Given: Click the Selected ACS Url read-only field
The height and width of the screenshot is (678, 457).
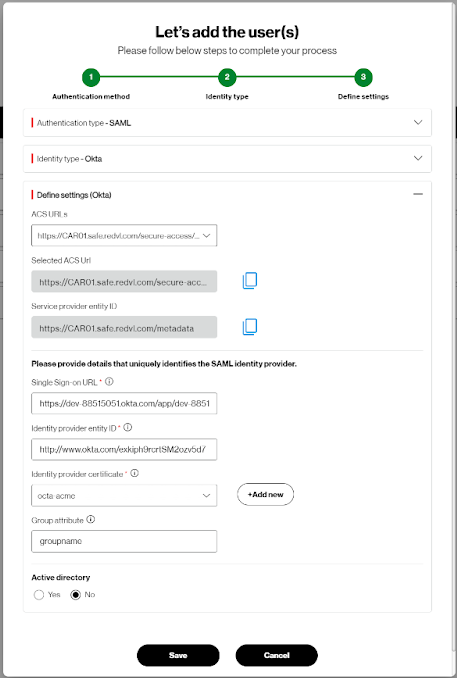Looking at the screenshot, I should point(124,281).
